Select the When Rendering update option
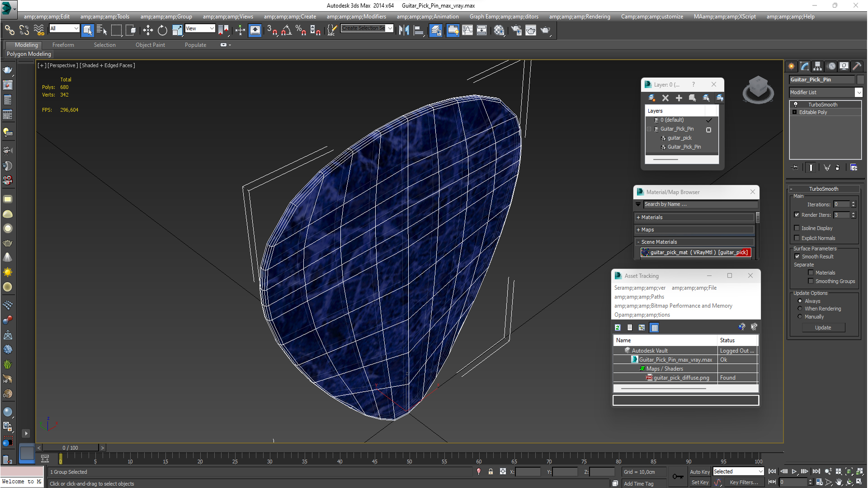The image size is (868, 488). coord(800,309)
